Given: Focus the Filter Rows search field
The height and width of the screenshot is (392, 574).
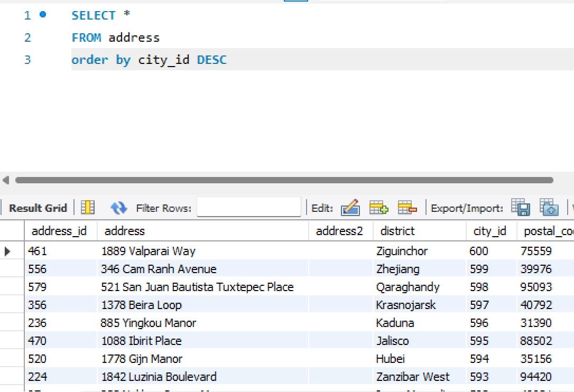Looking at the screenshot, I should 248,208.
